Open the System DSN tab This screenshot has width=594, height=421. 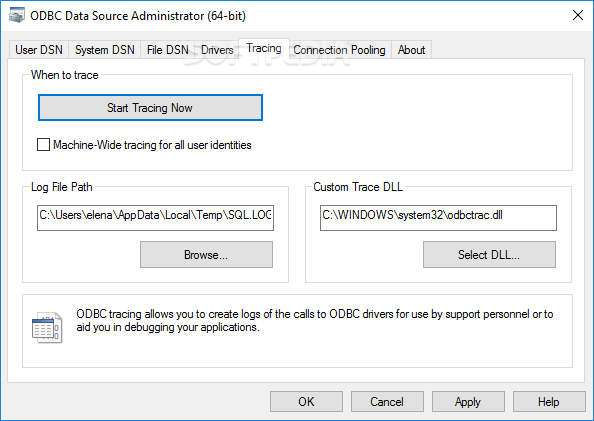(105, 50)
